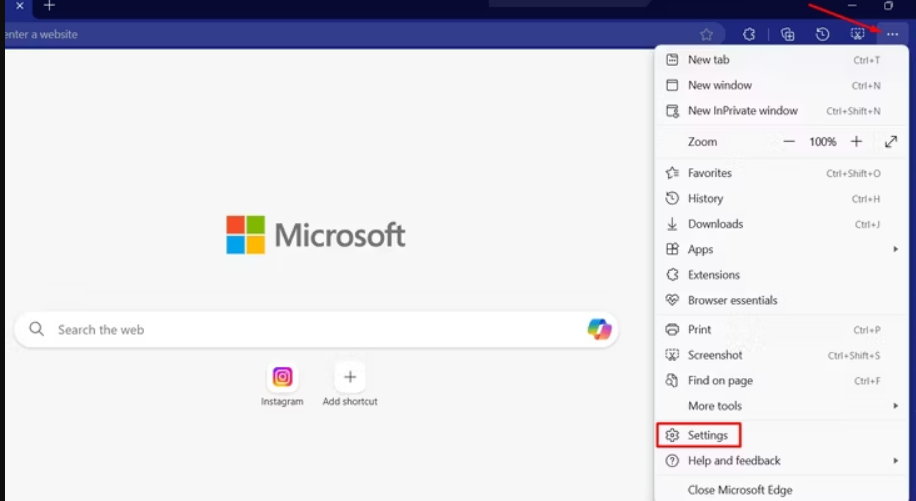Click the Search the web input field
The width and height of the screenshot is (916, 501).
pyautogui.click(x=300, y=329)
